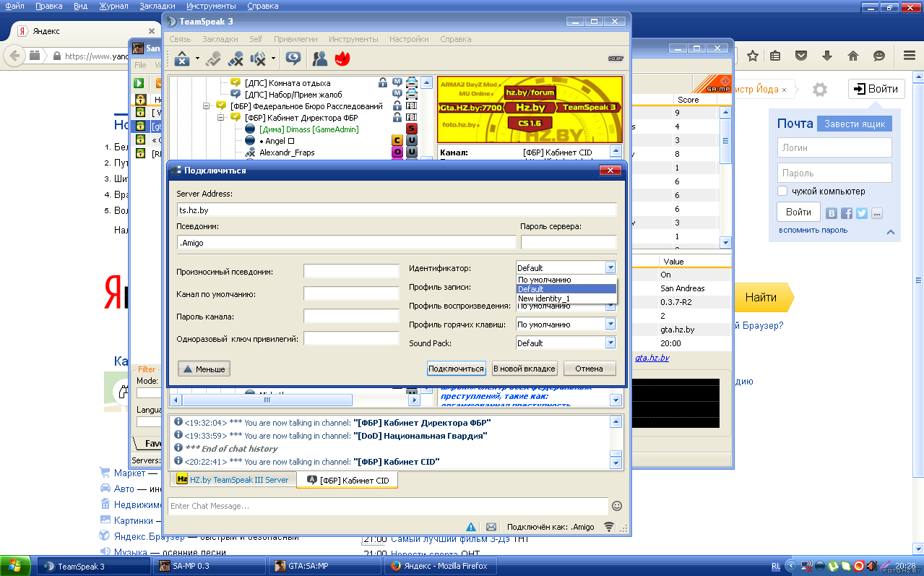
Task: Open the GTA:SA:MP taskbar button
Action: click(x=326, y=566)
